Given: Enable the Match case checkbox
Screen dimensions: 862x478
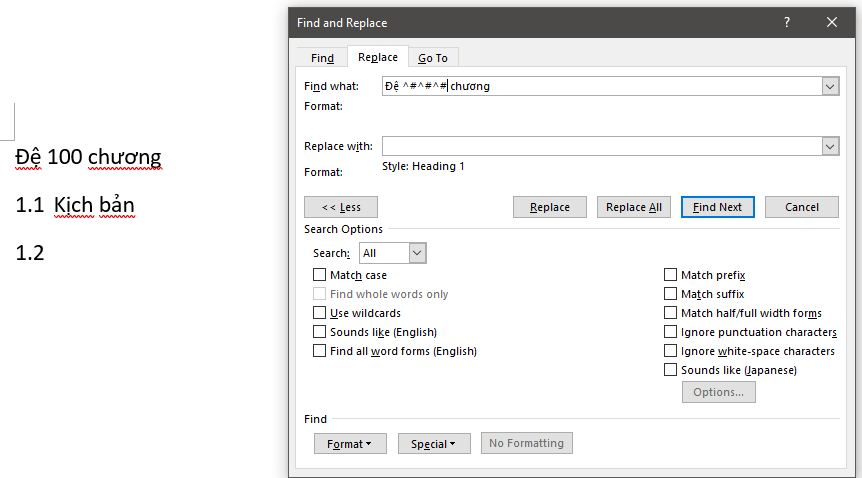Looking at the screenshot, I should [x=320, y=275].
